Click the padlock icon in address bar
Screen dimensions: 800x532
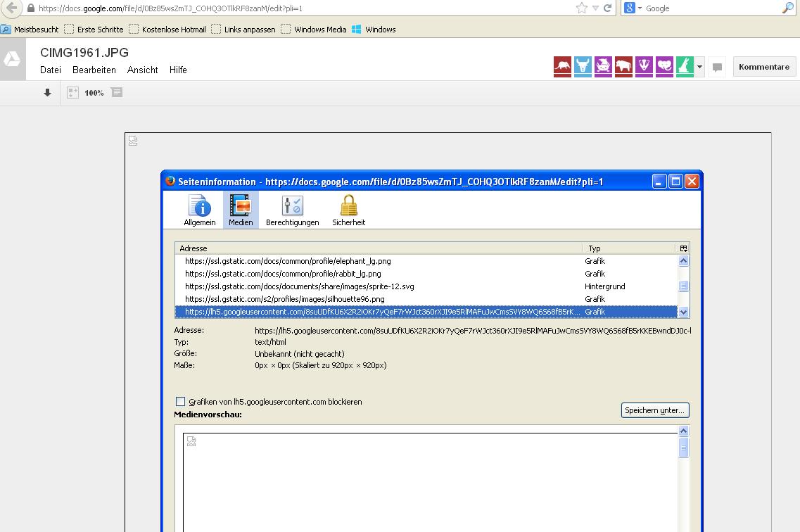click(31, 8)
